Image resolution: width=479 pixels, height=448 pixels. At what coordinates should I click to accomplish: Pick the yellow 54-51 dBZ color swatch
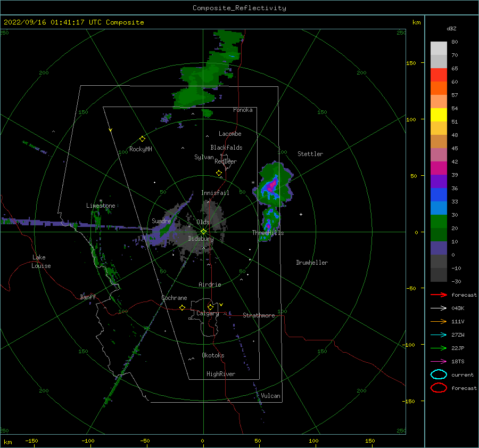tap(439, 115)
